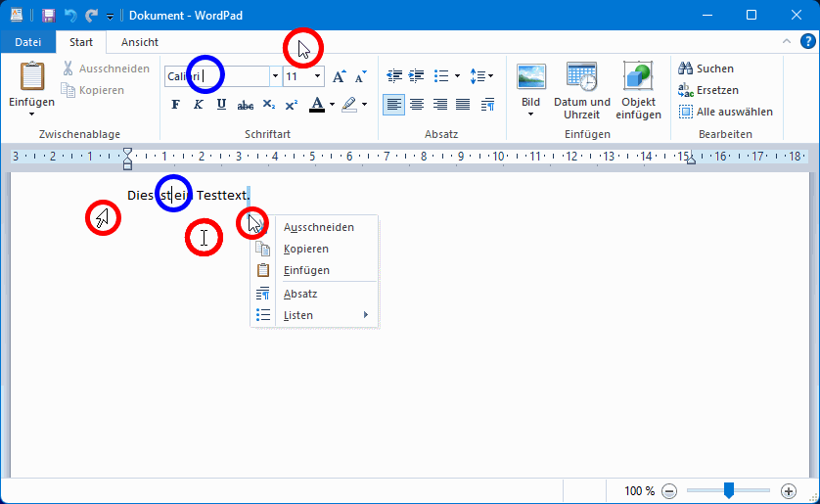The image size is (820, 504).
Task: Open the font size dropdown
Action: point(318,76)
